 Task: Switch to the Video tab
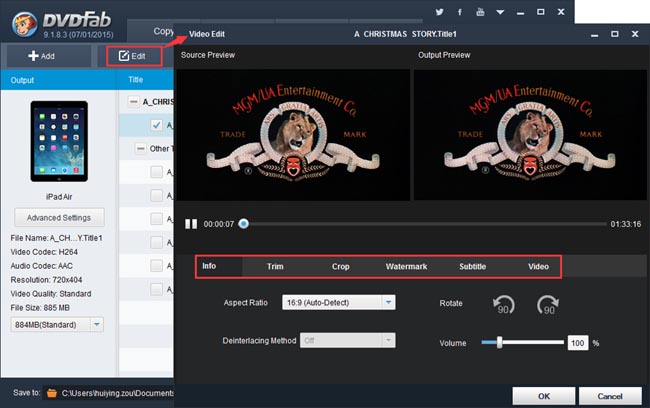[x=538, y=267]
